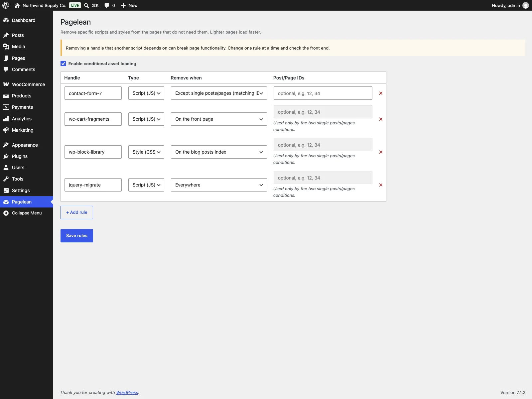532x399 pixels.
Task: Click the WordPress logo icon
Action: coord(6,5)
